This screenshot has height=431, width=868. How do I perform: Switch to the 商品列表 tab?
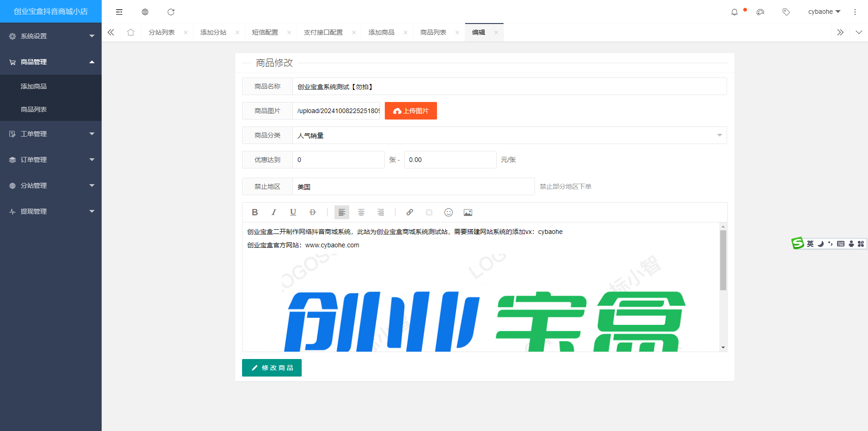coord(433,32)
